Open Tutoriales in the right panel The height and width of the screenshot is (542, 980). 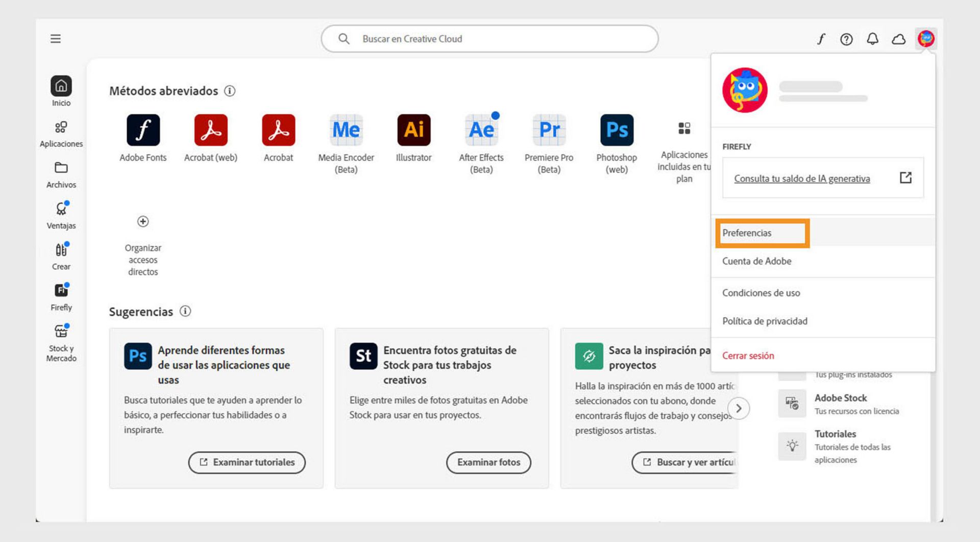tap(835, 434)
